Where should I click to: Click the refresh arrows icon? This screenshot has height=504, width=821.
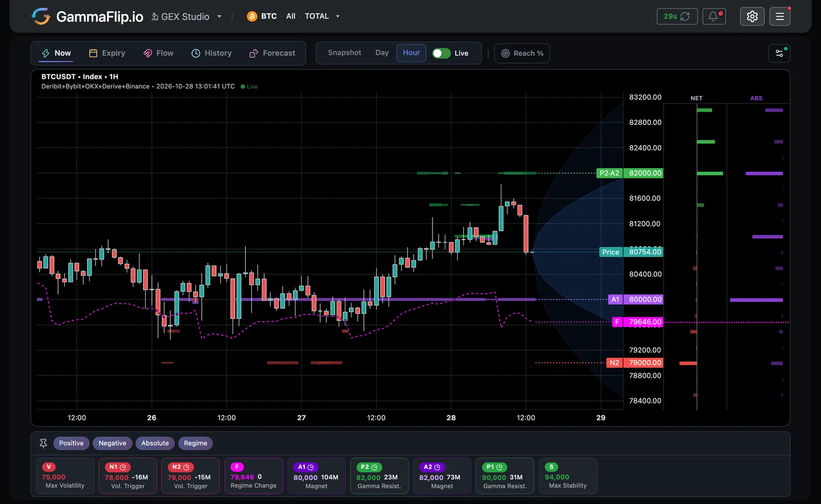685,16
